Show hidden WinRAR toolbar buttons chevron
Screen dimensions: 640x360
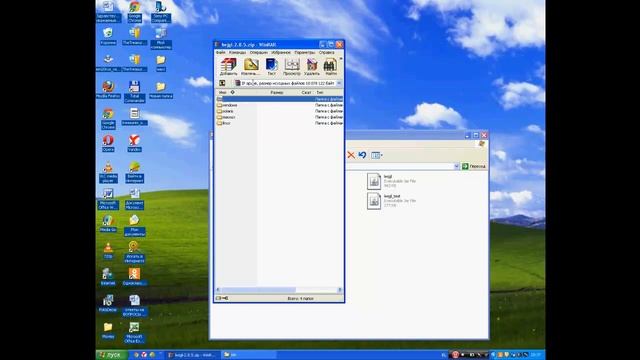[x=341, y=59]
